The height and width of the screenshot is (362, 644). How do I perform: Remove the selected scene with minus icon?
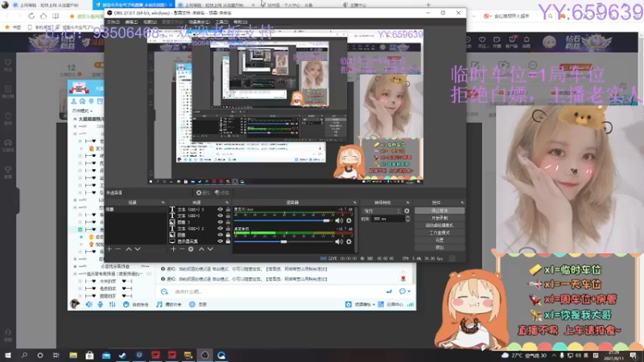pos(118,249)
